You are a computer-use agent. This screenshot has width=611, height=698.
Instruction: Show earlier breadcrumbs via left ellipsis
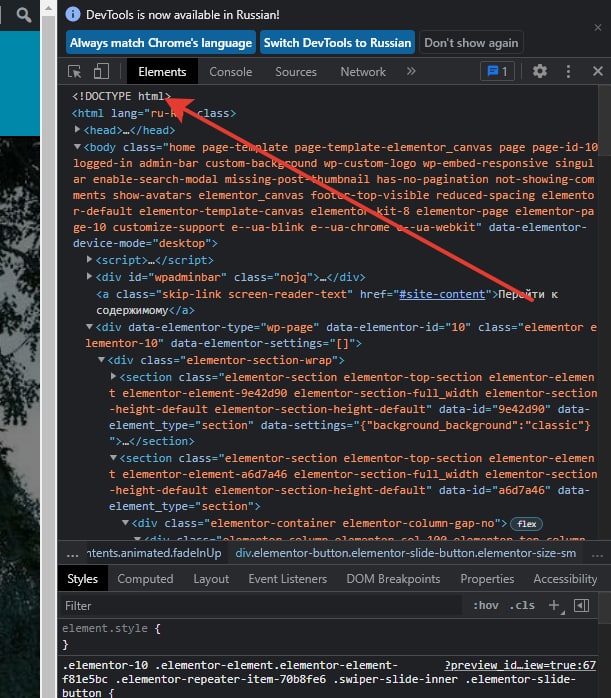(x=72, y=553)
